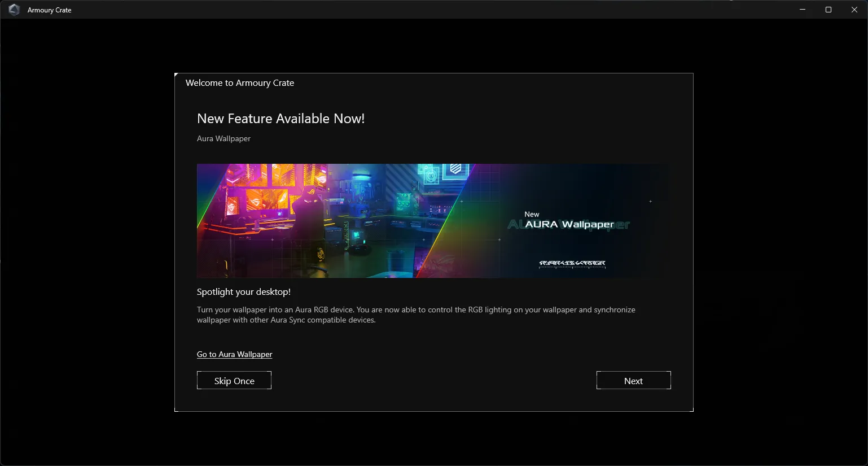
Task: Advance with the Next button
Action: (x=633, y=381)
